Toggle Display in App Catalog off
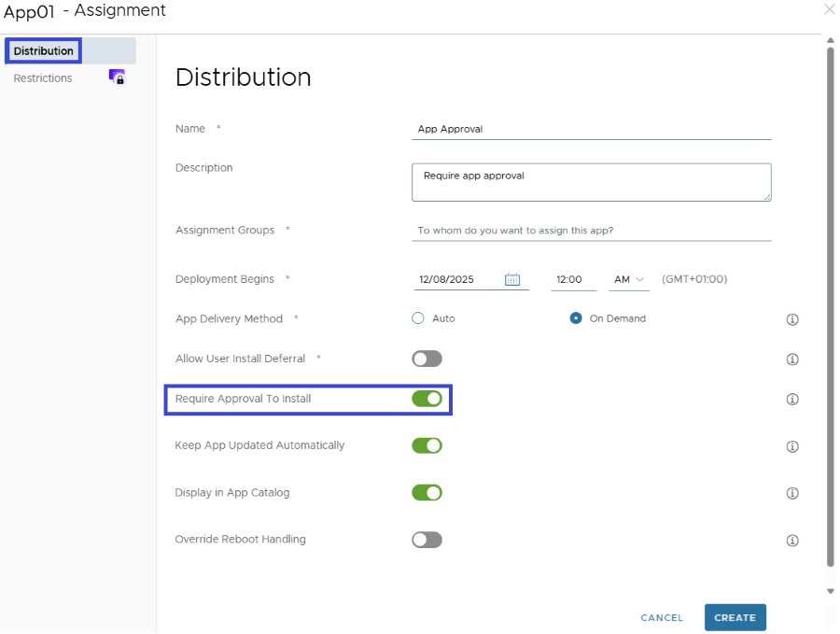840x634 pixels. point(427,492)
